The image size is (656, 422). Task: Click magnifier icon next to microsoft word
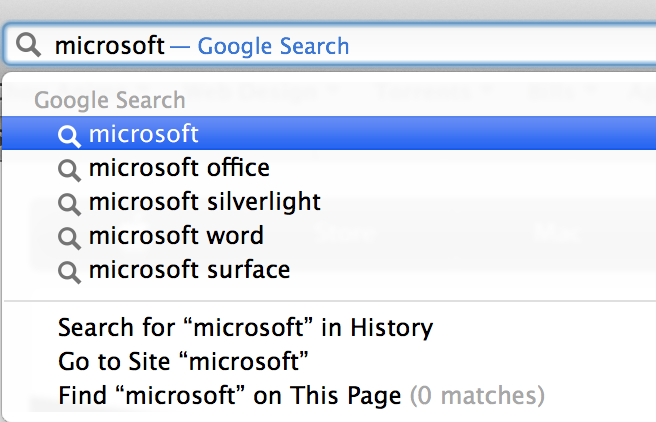69,237
